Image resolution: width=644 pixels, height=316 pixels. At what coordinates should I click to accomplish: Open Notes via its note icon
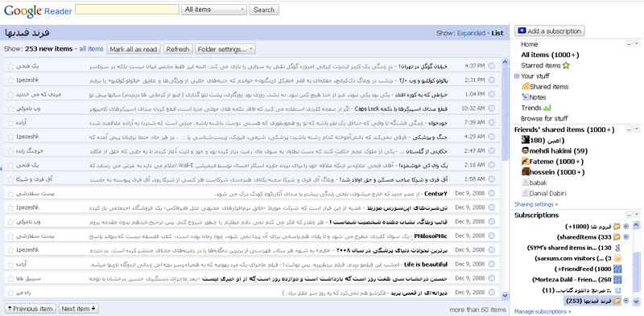(526, 97)
